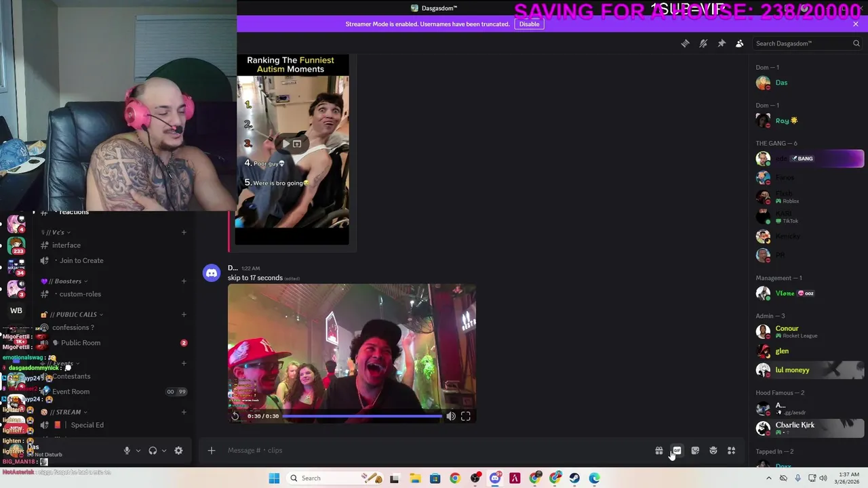Show pinned messages via pin icon
Viewport: 868px width, 488px height.
click(722, 43)
